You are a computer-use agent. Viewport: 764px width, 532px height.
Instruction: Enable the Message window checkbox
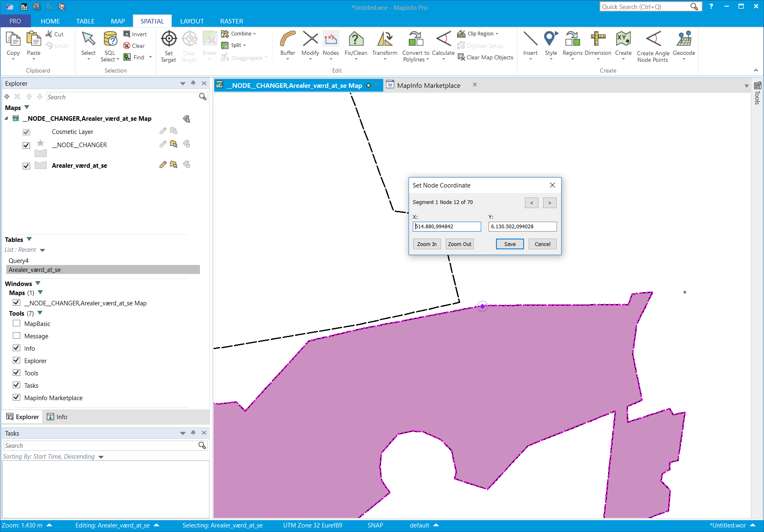coord(16,336)
